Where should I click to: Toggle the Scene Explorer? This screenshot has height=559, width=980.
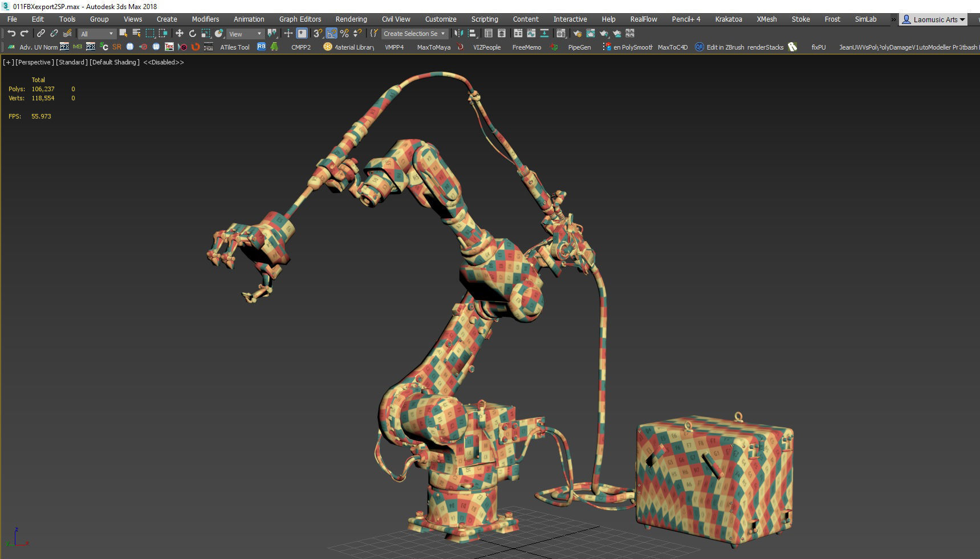[x=488, y=34]
